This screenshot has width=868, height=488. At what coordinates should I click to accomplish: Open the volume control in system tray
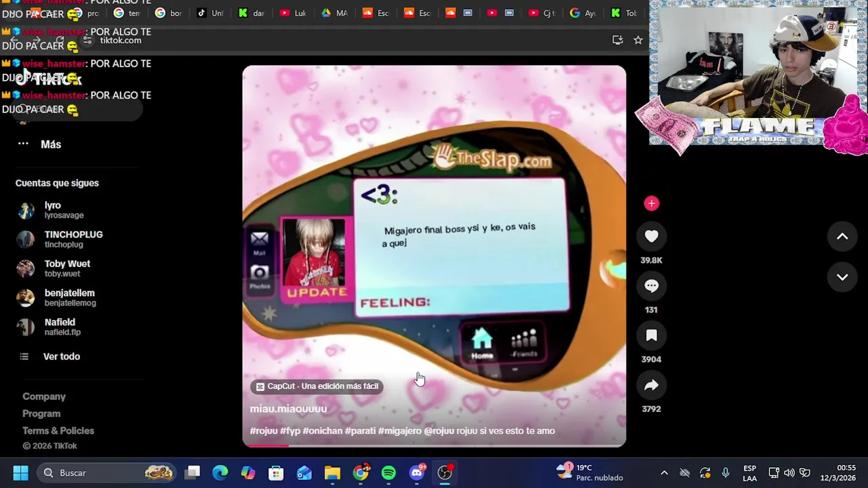(x=789, y=472)
